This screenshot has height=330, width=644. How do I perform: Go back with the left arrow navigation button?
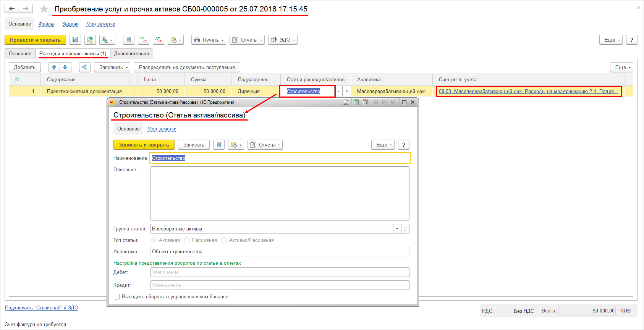12,8
